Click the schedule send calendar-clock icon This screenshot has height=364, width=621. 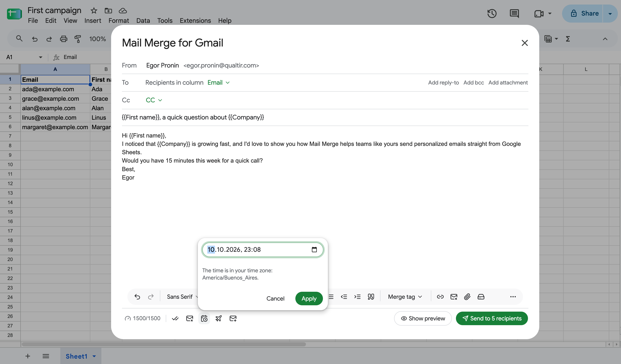click(x=204, y=318)
